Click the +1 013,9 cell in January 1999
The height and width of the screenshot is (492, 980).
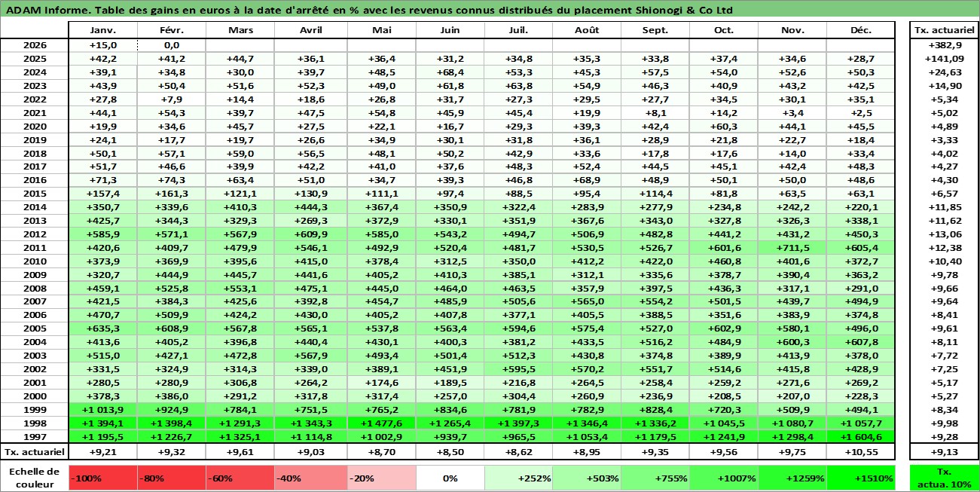103,410
